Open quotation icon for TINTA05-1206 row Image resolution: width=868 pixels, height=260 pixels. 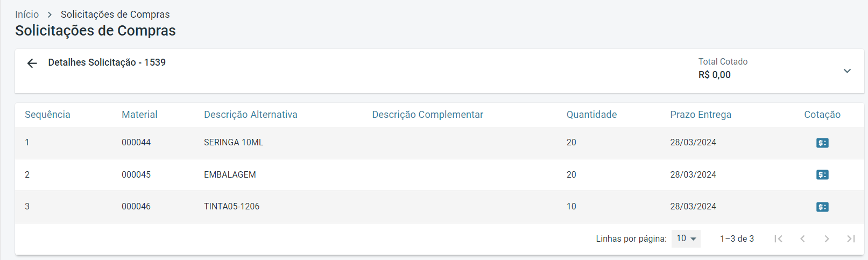click(x=822, y=207)
